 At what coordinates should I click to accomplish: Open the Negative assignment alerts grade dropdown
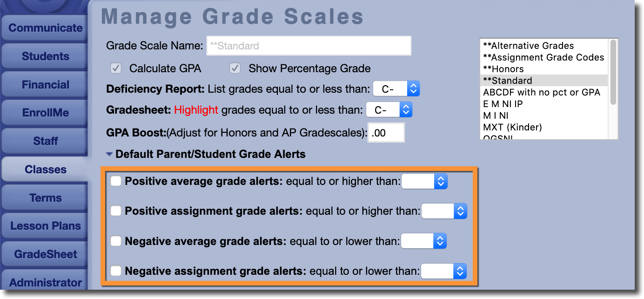[443, 271]
